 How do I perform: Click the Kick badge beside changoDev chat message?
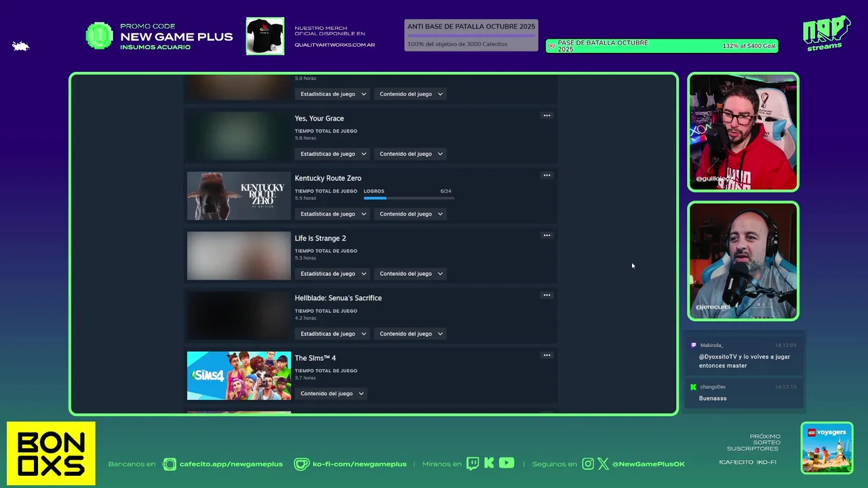pyautogui.click(x=694, y=387)
